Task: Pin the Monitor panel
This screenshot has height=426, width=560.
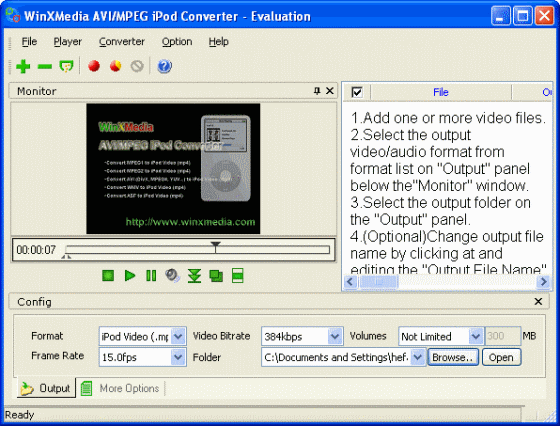Action: [317, 91]
